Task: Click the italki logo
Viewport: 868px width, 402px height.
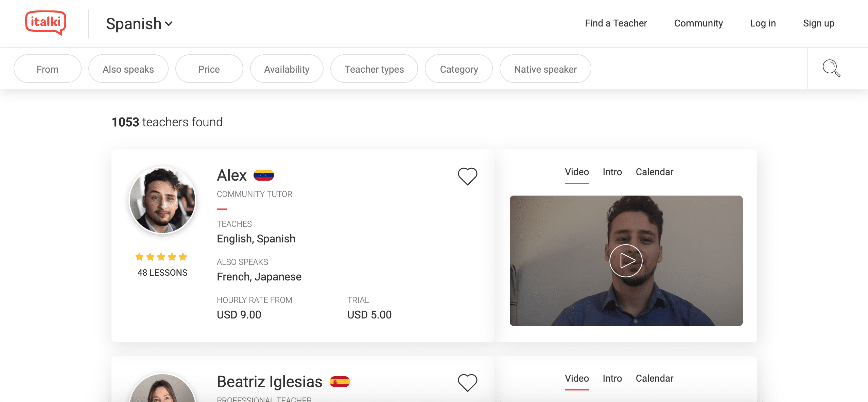Action: (46, 23)
